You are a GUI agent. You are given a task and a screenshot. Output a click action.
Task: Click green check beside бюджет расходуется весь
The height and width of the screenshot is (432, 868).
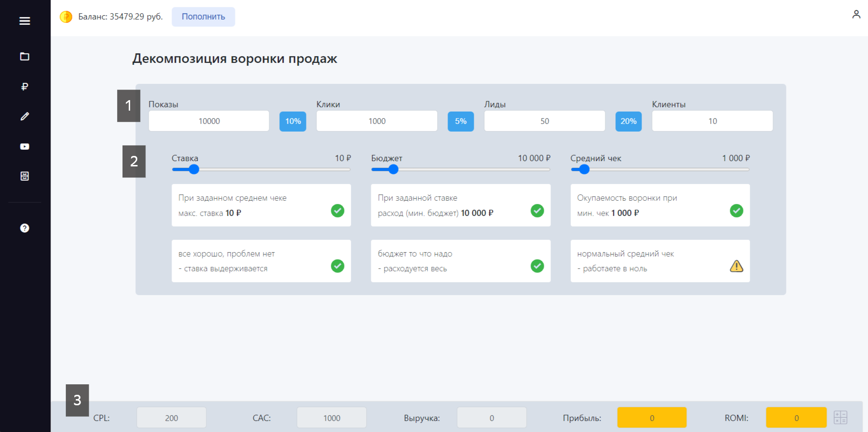click(x=537, y=266)
